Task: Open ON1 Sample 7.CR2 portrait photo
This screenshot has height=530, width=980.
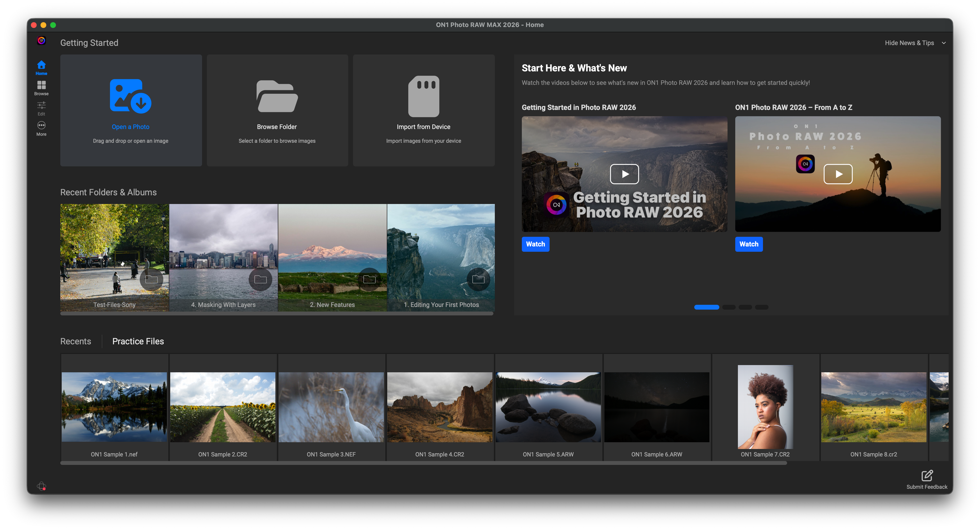Action: 765,407
